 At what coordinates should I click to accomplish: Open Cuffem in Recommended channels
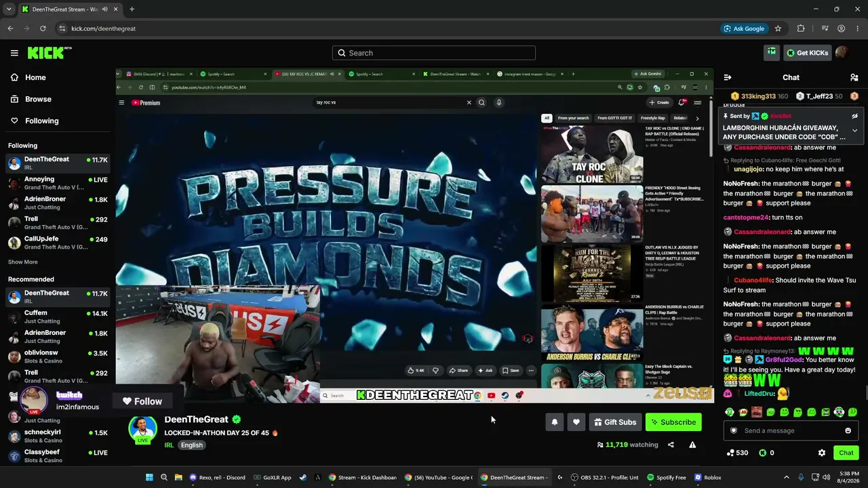58,317
